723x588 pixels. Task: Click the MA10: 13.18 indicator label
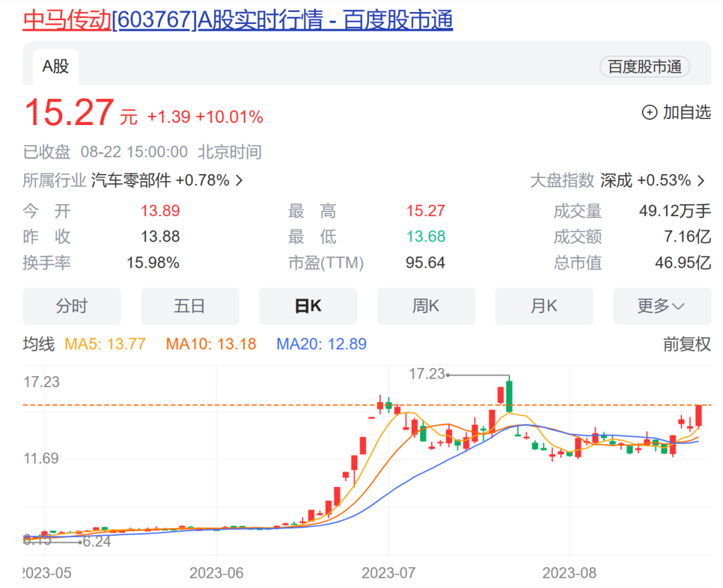[x=211, y=344]
